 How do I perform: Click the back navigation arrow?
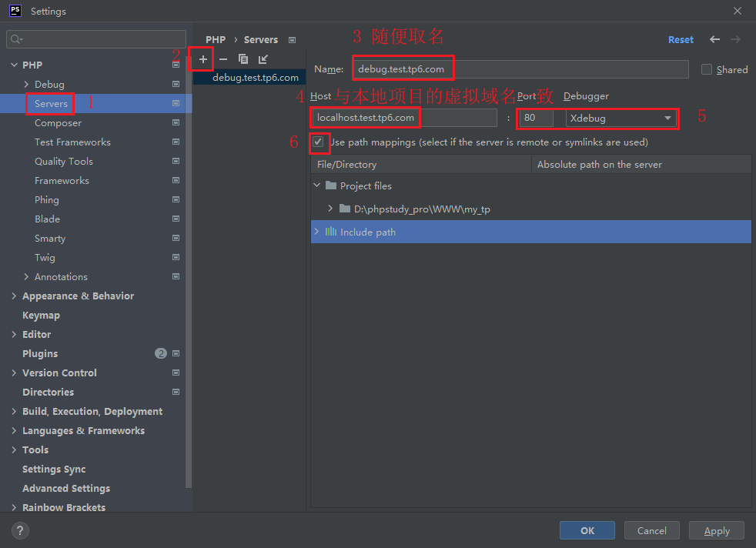coord(715,39)
